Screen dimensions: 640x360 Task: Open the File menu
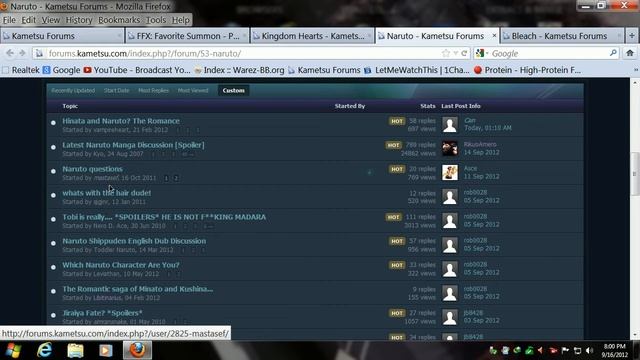pos(9,20)
